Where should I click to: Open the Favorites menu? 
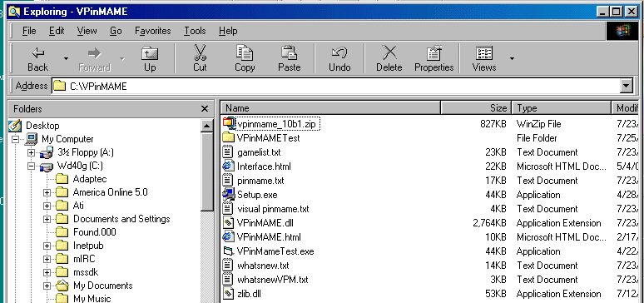pos(153,31)
